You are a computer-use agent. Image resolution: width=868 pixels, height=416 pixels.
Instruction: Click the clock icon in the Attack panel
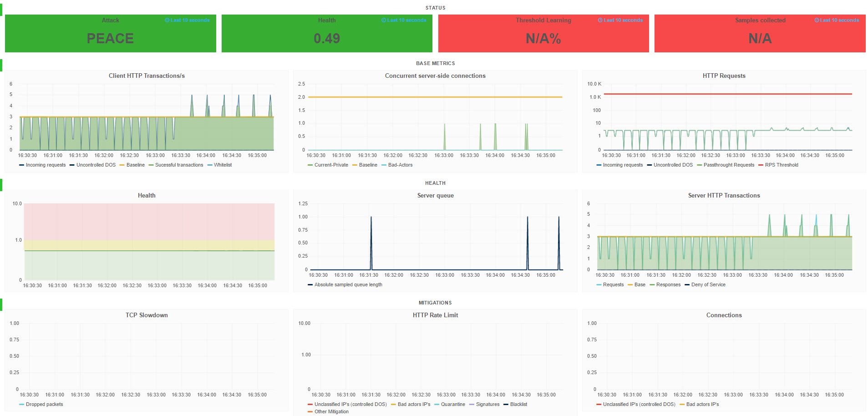pyautogui.click(x=167, y=20)
